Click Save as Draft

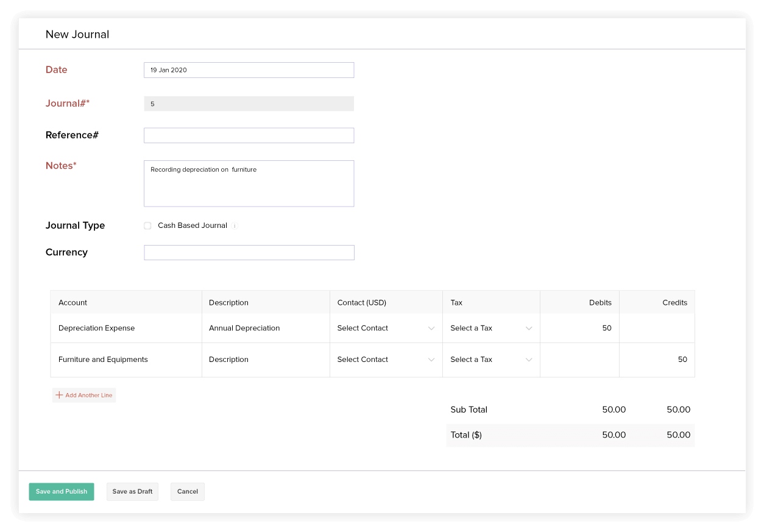click(132, 492)
